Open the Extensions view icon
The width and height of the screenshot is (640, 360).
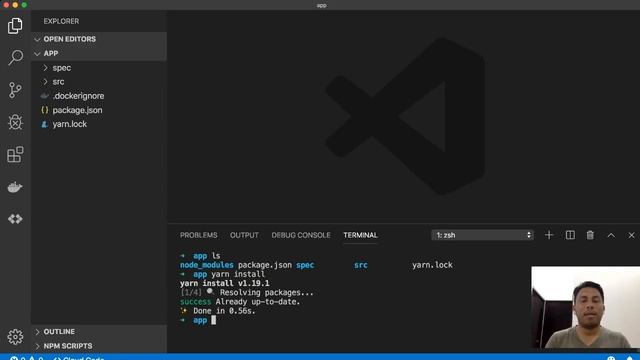[x=15, y=154]
